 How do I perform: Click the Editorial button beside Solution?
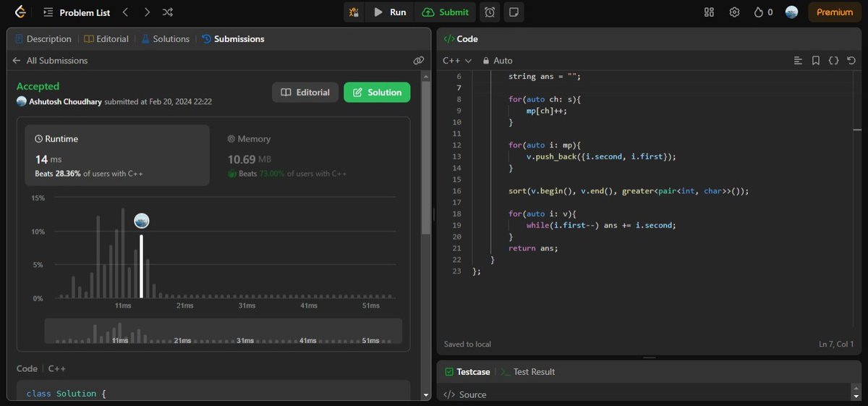click(305, 92)
